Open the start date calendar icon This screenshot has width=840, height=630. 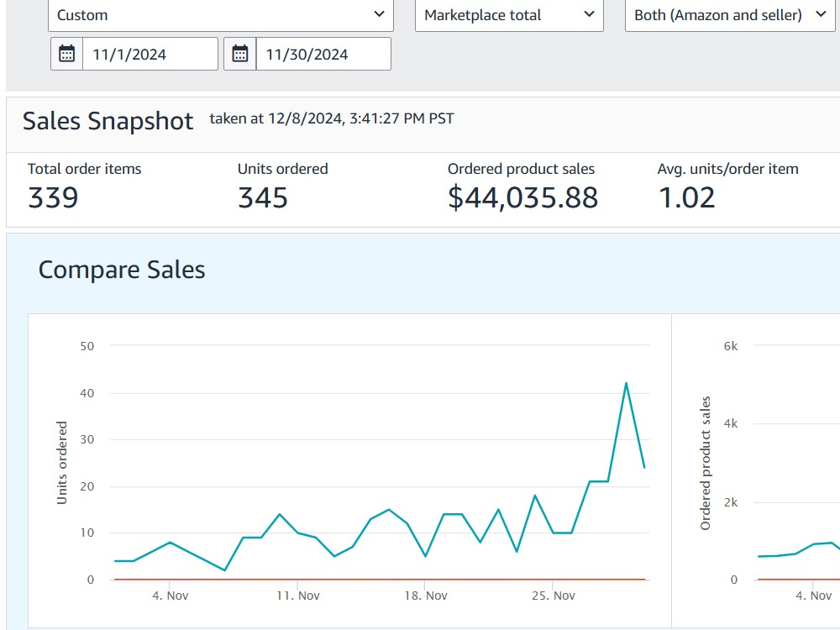click(67, 54)
